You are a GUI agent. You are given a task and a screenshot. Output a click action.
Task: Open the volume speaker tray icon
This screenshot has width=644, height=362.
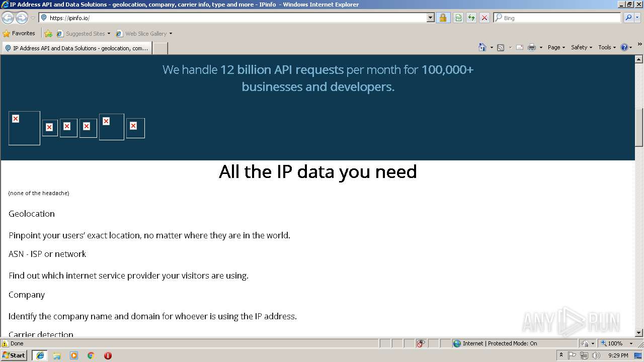596,355
